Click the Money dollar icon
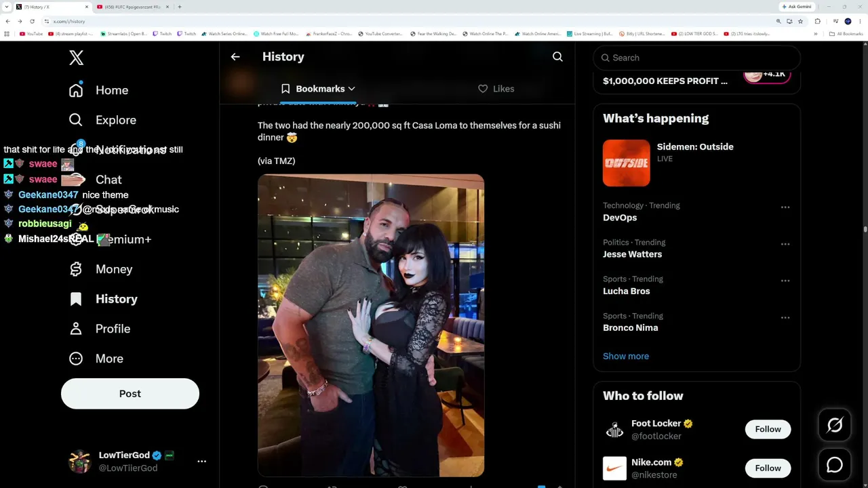868x488 pixels. (76, 269)
